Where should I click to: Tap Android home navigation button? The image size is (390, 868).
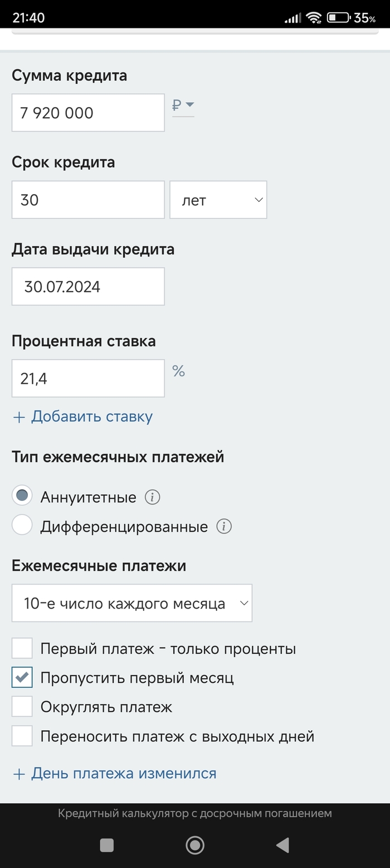click(x=194, y=845)
